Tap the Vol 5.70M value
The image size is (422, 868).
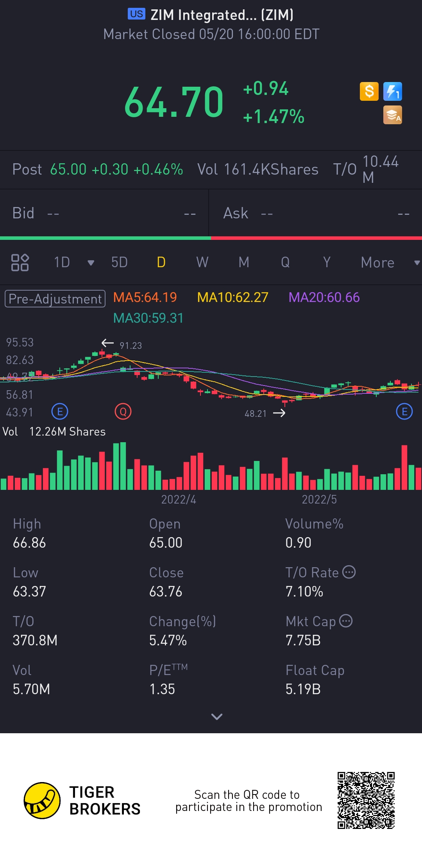tap(31, 689)
